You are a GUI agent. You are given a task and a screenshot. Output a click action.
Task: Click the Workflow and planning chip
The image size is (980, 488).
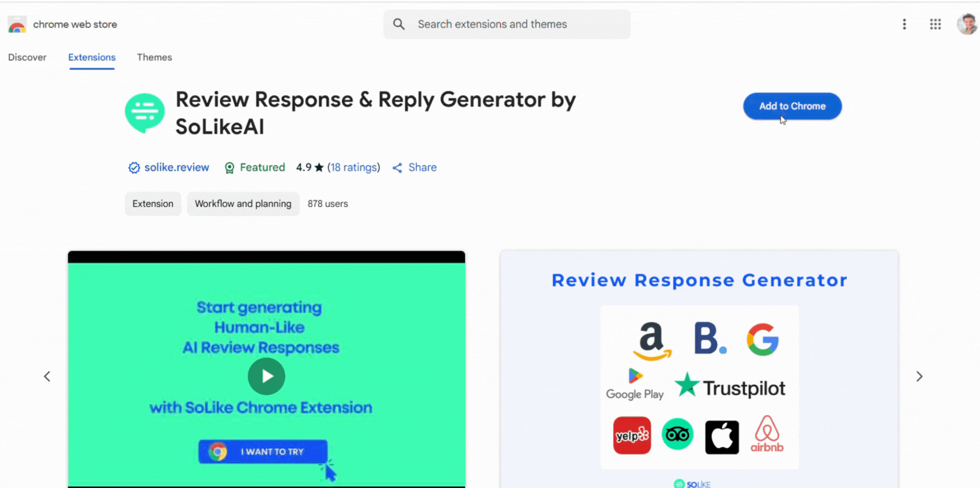click(x=243, y=204)
